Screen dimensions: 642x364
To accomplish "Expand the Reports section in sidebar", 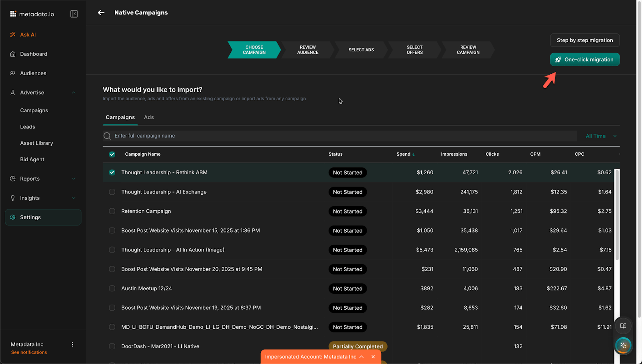I will 73,179.
